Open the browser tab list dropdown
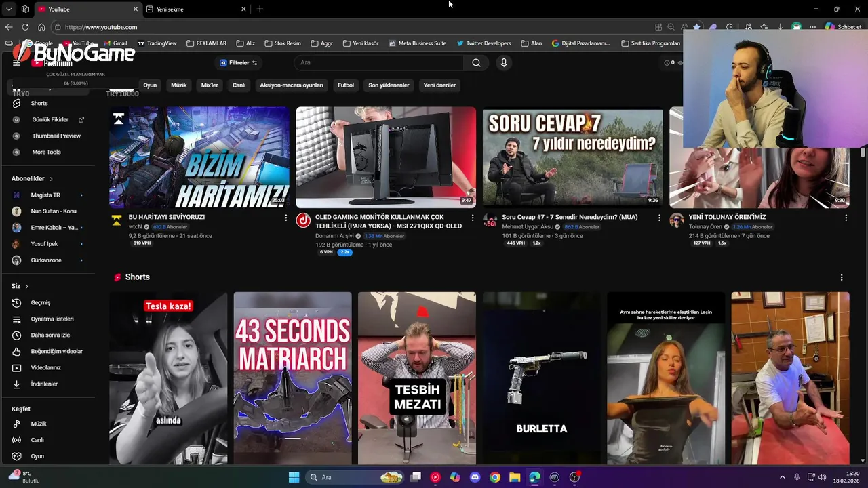The width and height of the screenshot is (868, 488). (x=9, y=9)
